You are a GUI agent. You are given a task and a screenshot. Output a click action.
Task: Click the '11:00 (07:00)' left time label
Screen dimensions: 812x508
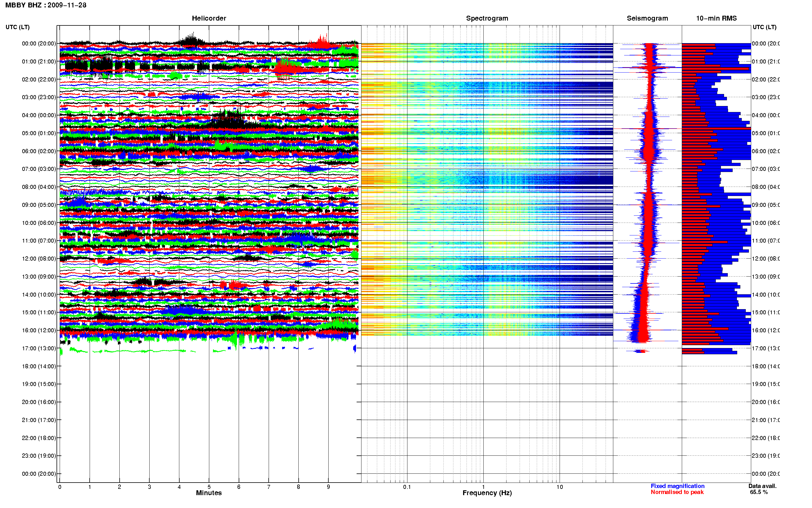pos(39,241)
